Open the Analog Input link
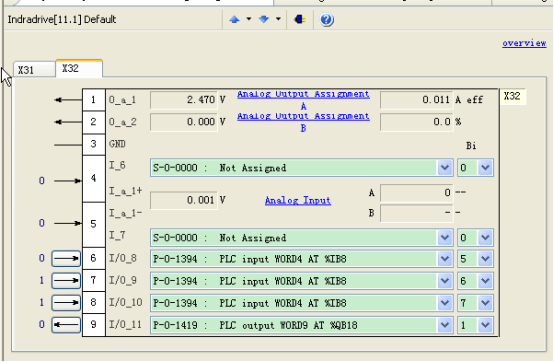This screenshot has width=554, height=362. (x=298, y=200)
